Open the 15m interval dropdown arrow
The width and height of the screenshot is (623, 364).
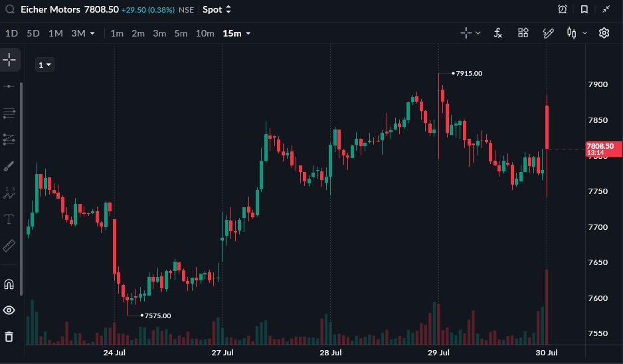[248, 33]
